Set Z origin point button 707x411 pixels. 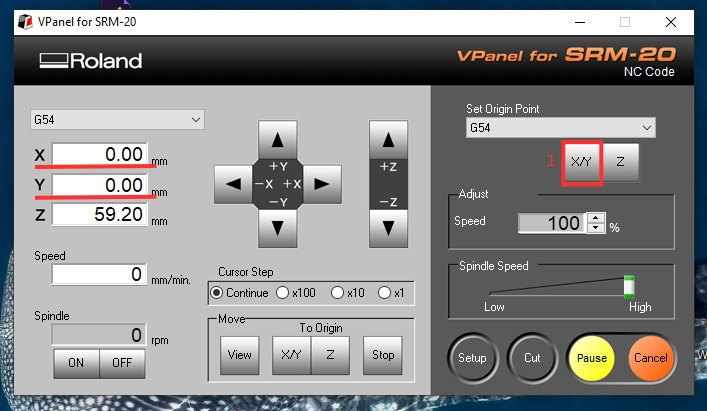(620, 162)
